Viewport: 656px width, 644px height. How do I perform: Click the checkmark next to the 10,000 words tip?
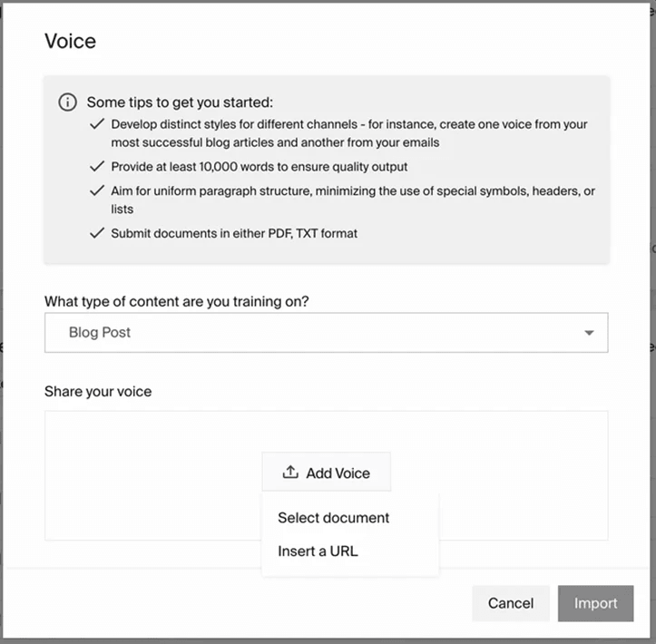[97, 167]
